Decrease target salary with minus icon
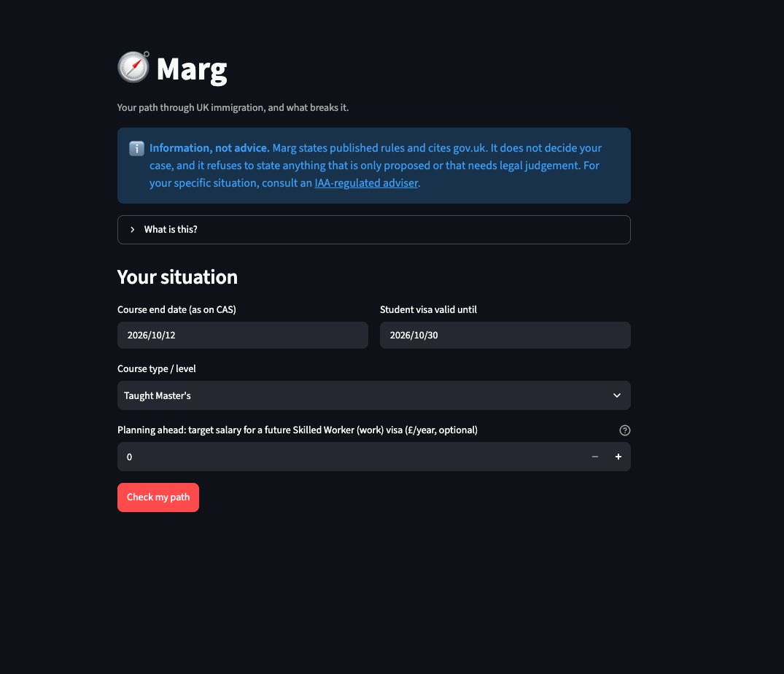The height and width of the screenshot is (674, 784). click(595, 457)
